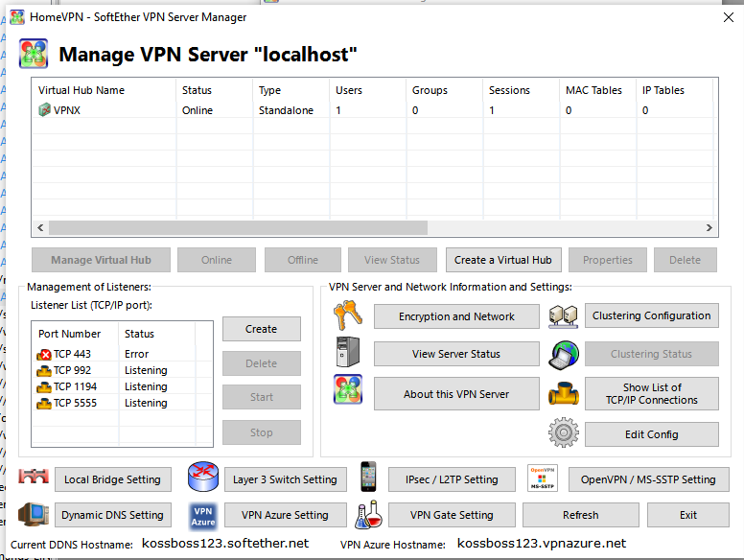Image resolution: width=744 pixels, height=560 pixels.
Task: Open Clustering Configuration
Action: tap(651, 315)
